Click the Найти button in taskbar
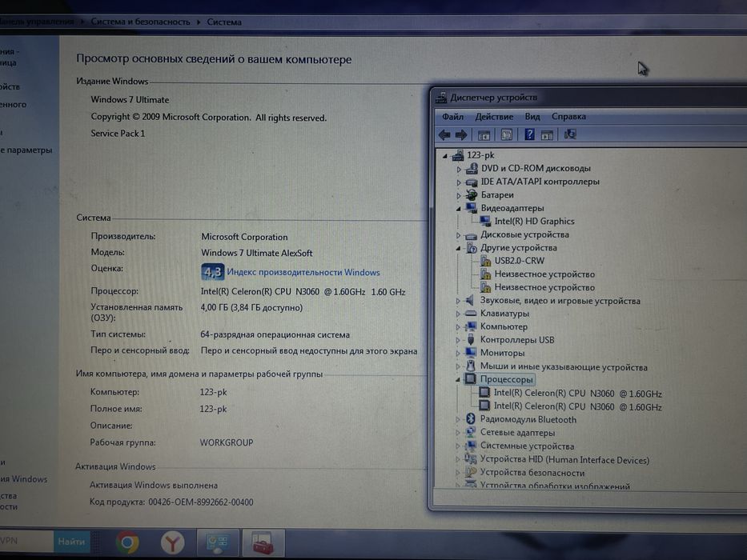747x560 pixels. (x=71, y=542)
